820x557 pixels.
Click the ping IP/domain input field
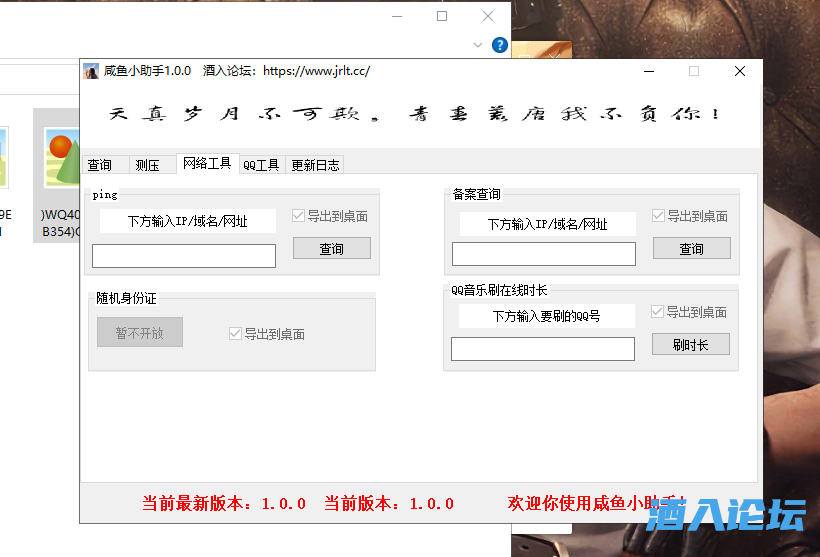[184, 256]
